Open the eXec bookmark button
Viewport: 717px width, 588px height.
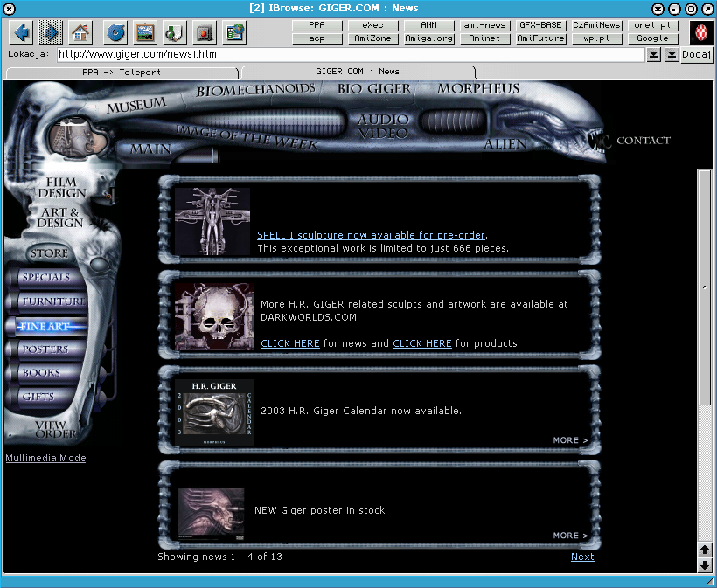[x=372, y=25]
